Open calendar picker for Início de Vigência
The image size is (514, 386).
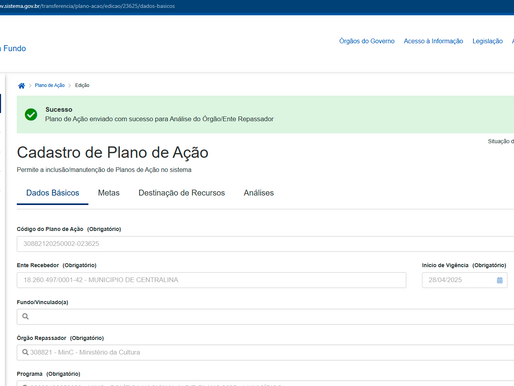tap(499, 280)
